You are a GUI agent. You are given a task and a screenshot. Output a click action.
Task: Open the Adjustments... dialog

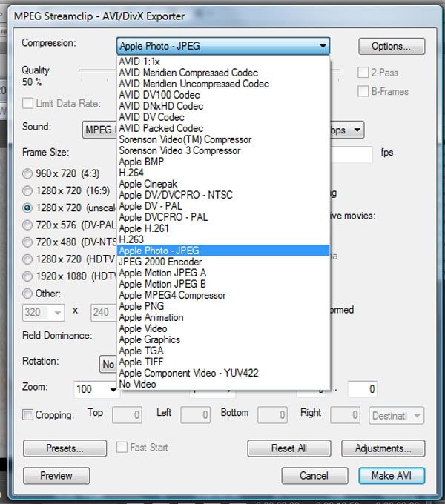coord(383,448)
